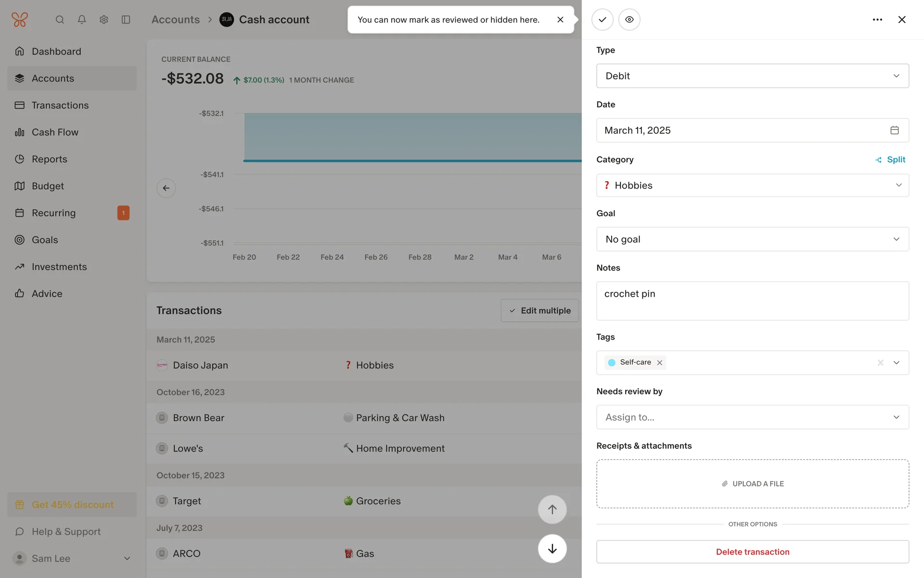Mark transaction as reviewed with checkmark icon
Screen dimensions: 924x578
pyautogui.click(x=602, y=20)
